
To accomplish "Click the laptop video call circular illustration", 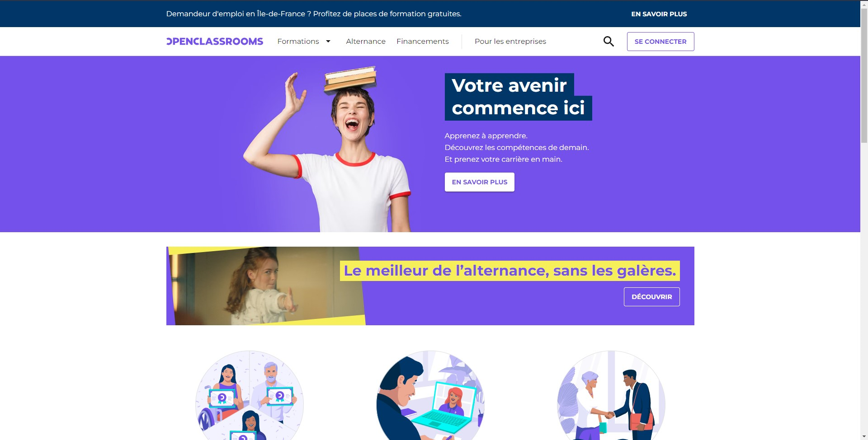I will pyautogui.click(x=430, y=396).
